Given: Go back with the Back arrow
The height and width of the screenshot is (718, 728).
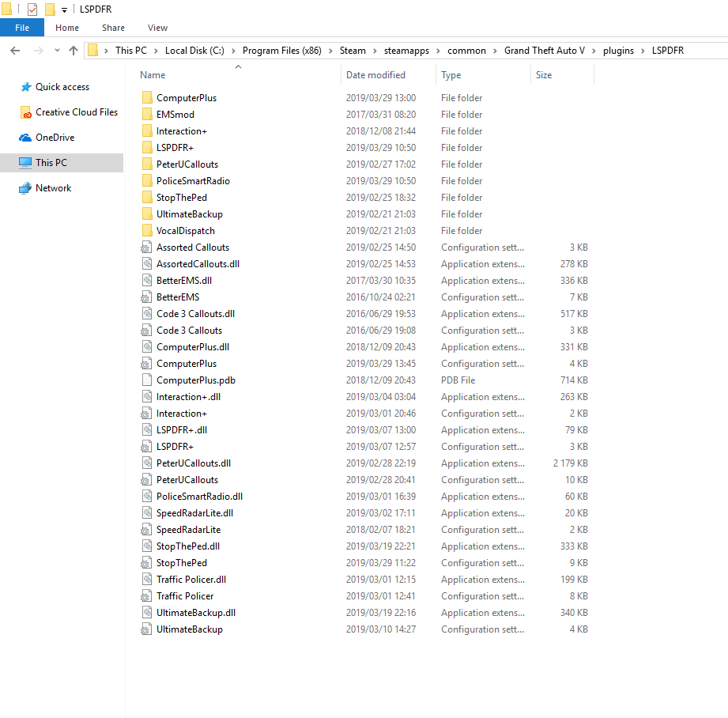Looking at the screenshot, I should [x=15, y=51].
